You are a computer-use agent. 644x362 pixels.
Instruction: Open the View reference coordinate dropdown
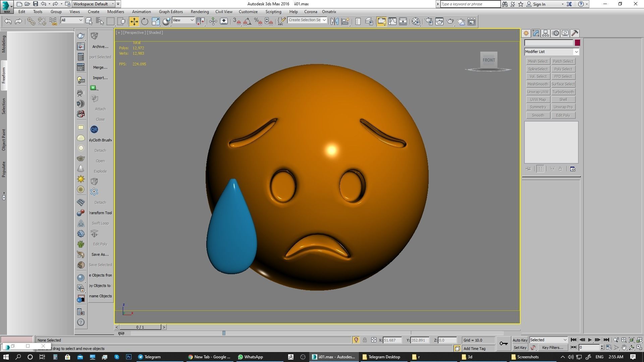click(x=183, y=20)
